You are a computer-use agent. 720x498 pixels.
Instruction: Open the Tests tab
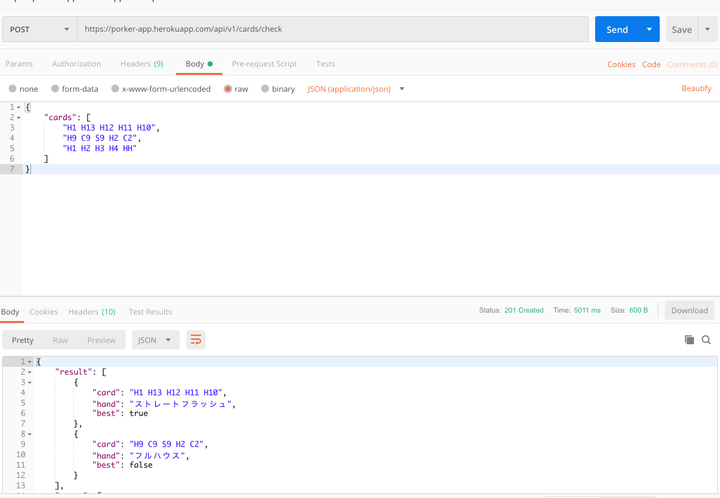pyautogui.click(x=325, y=64)
